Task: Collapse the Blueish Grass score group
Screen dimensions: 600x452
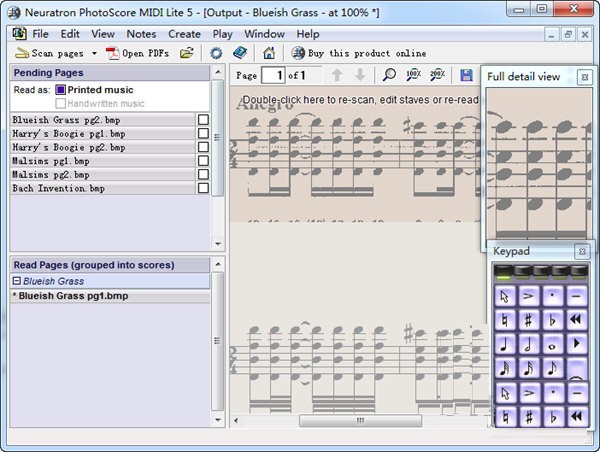Action: pos(17,282)
